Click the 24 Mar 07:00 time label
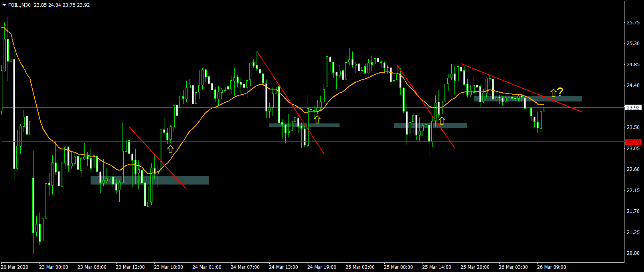Image resolution: width=644 pixels, height=272 pixels. (245, 267)
